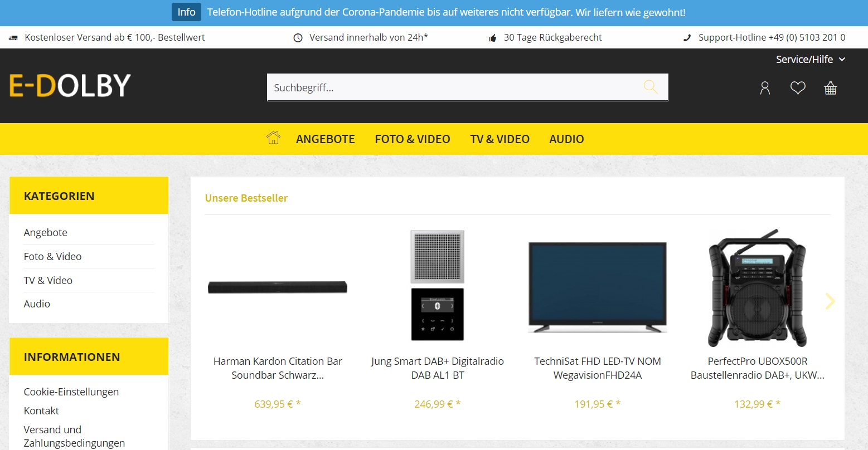Click the search magnifier icon
This screenshot has width=868, height=450.
click(x=651, y=87)
